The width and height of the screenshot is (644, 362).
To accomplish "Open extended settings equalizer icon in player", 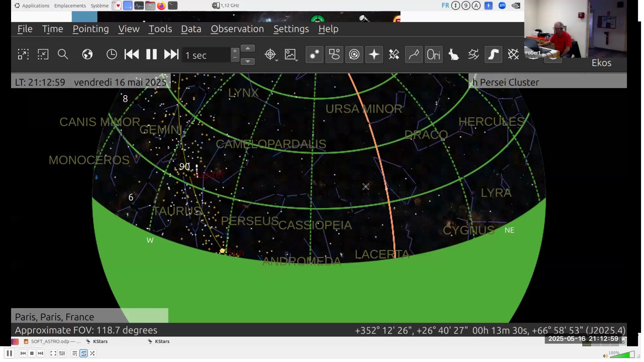I will pos(62,353).
